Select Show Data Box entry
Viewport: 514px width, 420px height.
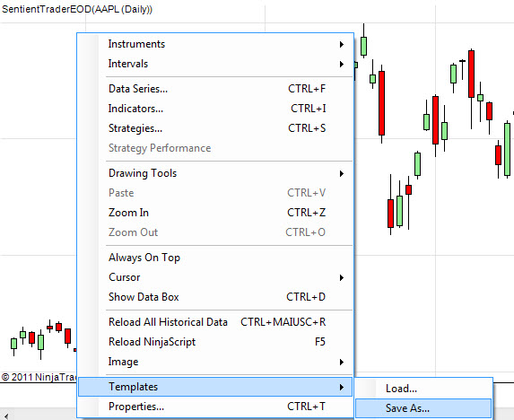(215, 297)
